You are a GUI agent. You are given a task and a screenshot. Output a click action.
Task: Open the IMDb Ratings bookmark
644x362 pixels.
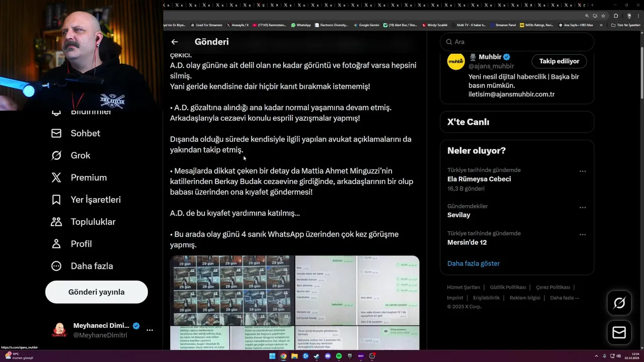[537, 25]
